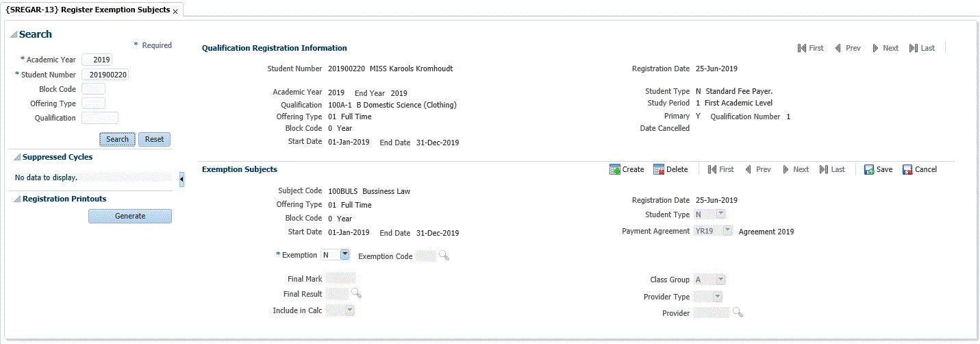Collapse the Registration Printouts section
This screenshot has height=344, width=980.
click(17, 199)
